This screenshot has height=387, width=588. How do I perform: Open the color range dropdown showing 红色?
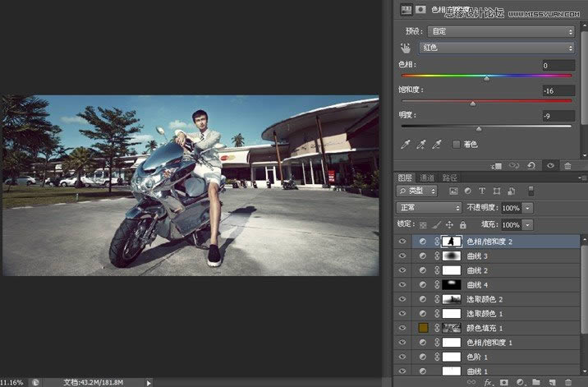coord(497,48)
